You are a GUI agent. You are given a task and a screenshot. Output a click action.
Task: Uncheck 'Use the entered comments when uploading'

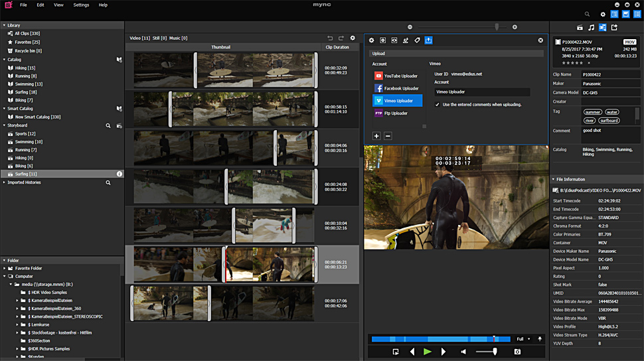(x=437, y=105)
